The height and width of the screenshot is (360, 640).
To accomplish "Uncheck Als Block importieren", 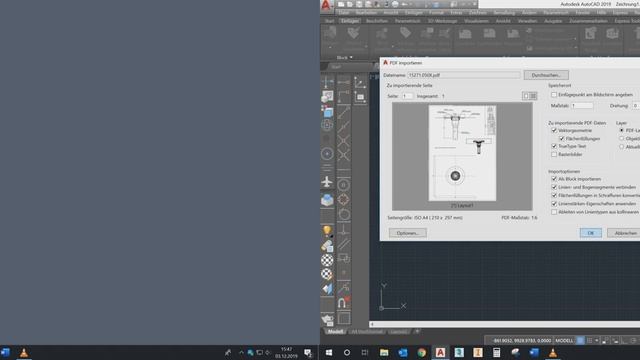I will point(554,179).
